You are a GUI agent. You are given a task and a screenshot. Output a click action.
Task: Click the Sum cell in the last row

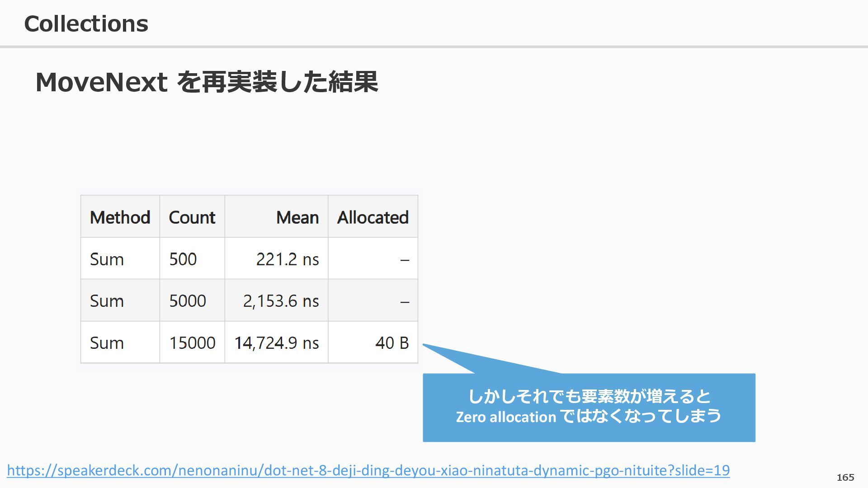click(x=107, y=343)
